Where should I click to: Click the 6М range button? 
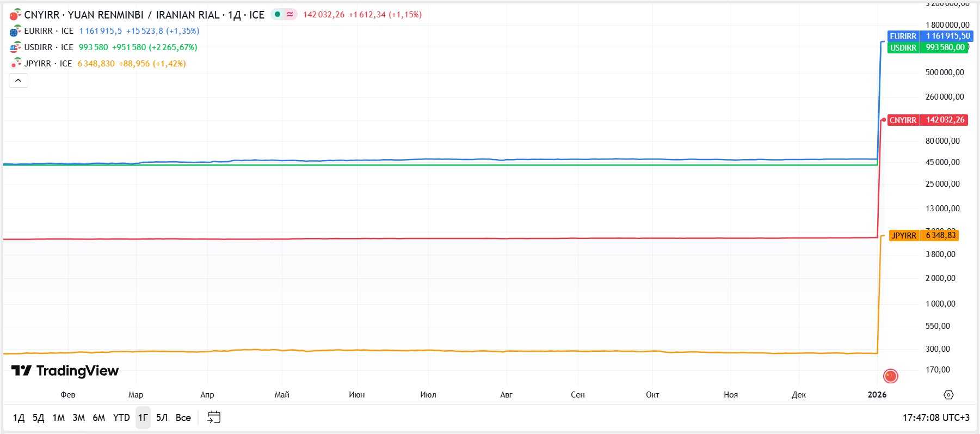point(98,418)
